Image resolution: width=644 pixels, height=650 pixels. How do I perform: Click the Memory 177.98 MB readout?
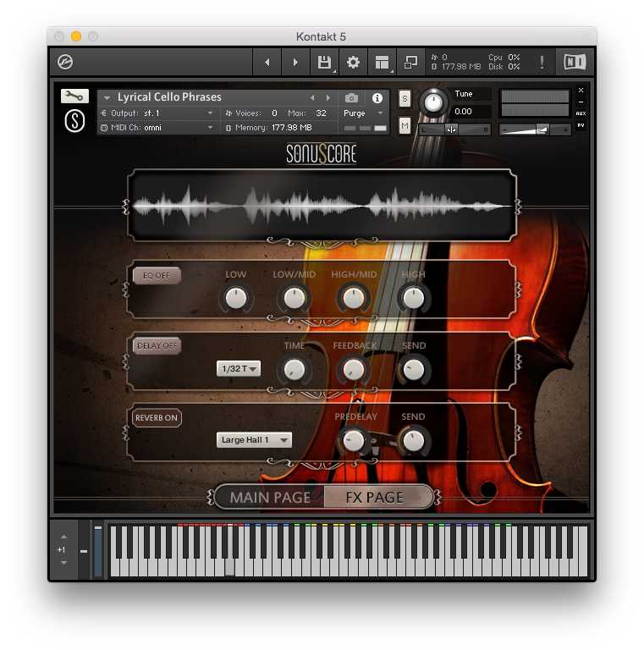click(x=274, y=128)
